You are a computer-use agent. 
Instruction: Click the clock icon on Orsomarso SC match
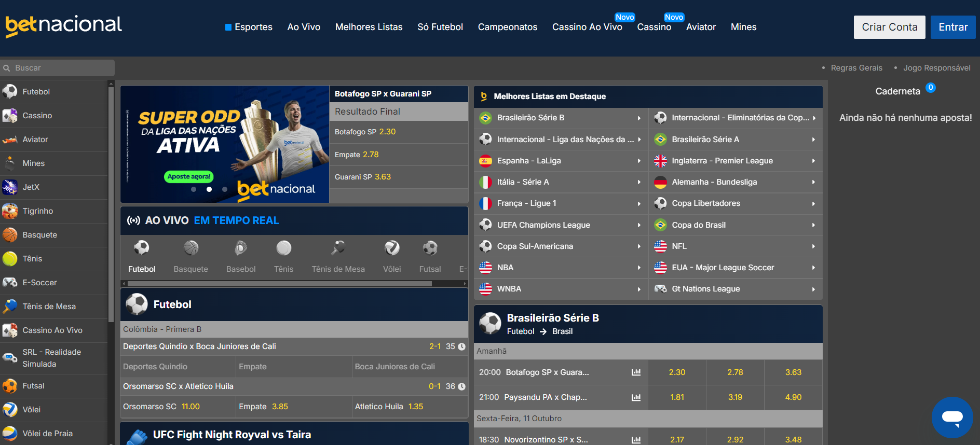462,386
